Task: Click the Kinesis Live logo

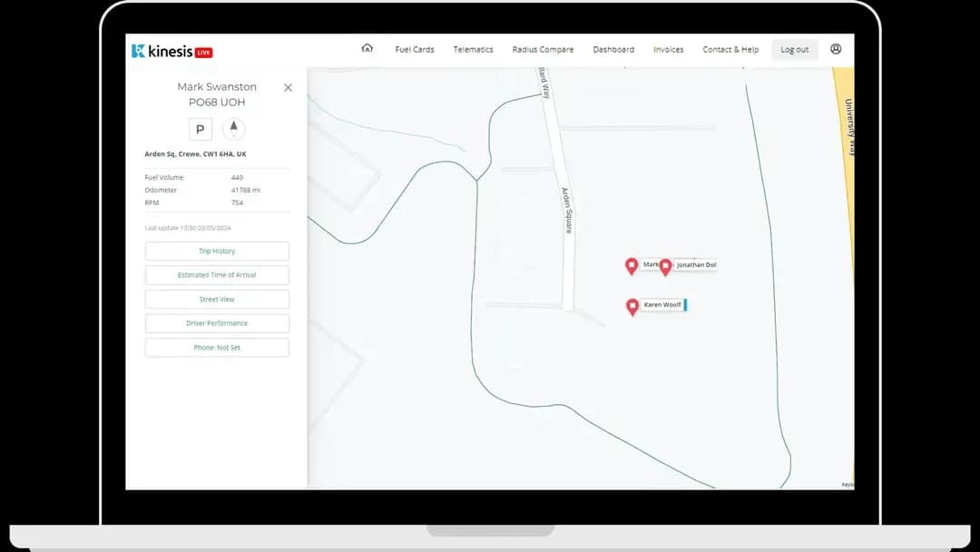Action: point(172,51)
